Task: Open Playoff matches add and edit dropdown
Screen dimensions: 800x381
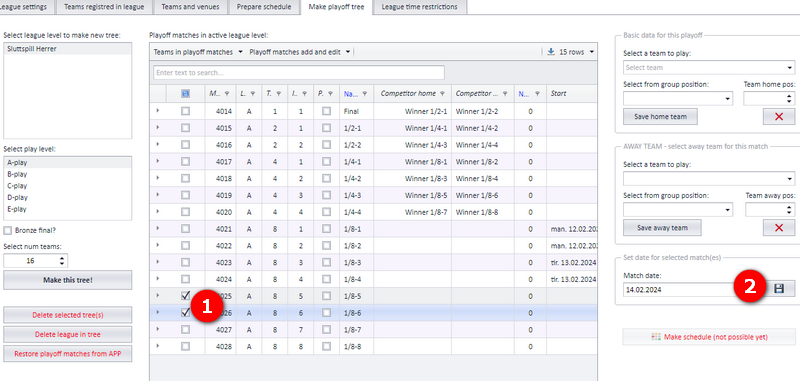Action: (299, 52)
